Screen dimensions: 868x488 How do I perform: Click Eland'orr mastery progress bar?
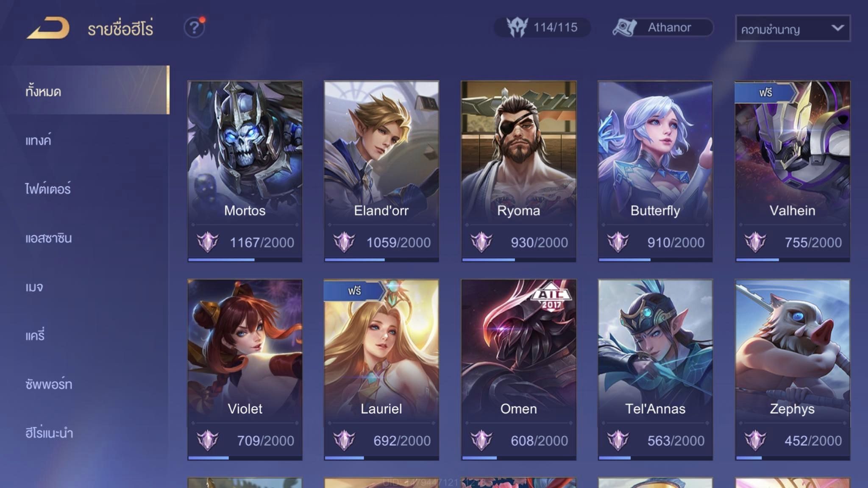pos(381,260)
